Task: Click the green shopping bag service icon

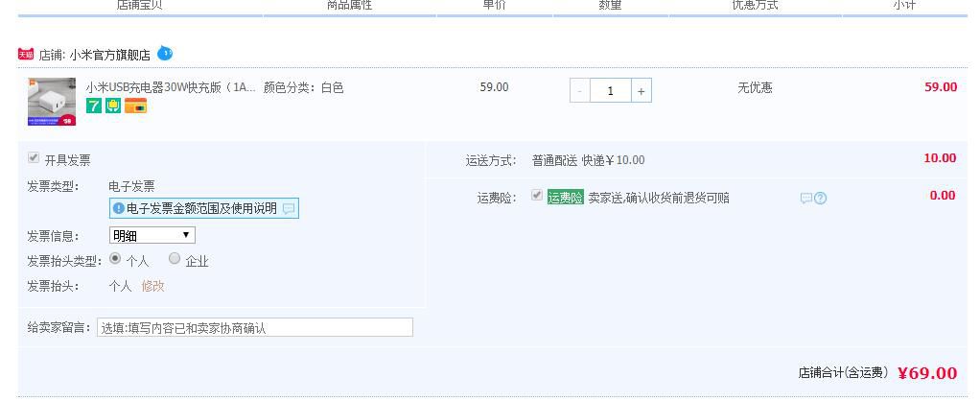Action: coord(113,106)
